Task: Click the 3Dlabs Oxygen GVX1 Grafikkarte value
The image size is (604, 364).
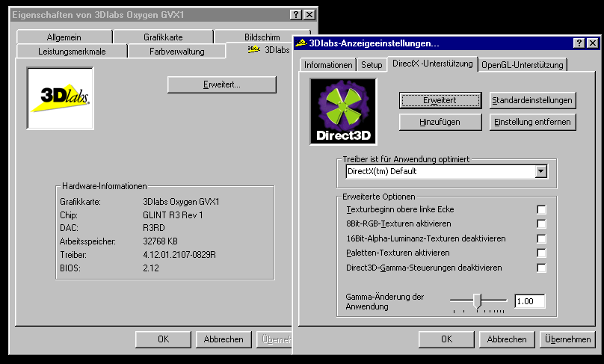Action: click(x=181, y=202)
